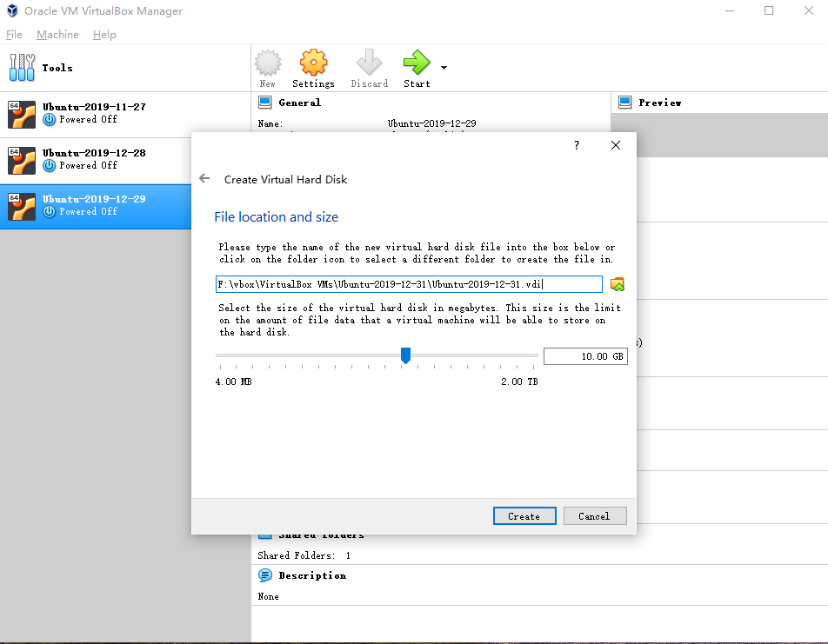
Task: Select the Ubuntu-2019-11-27 machine icon
Action: [x=22, y=115]
